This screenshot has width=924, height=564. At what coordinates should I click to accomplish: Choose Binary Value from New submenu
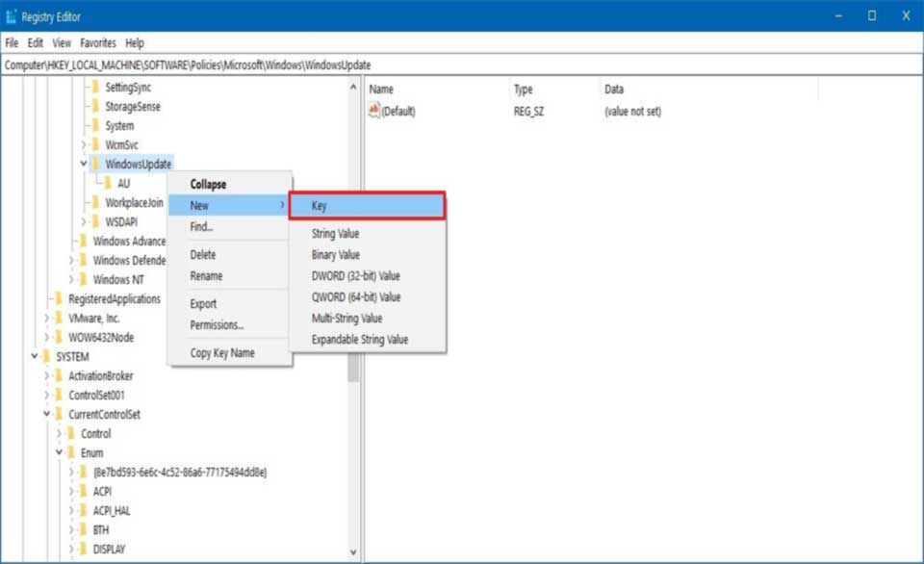pos(367,255)
